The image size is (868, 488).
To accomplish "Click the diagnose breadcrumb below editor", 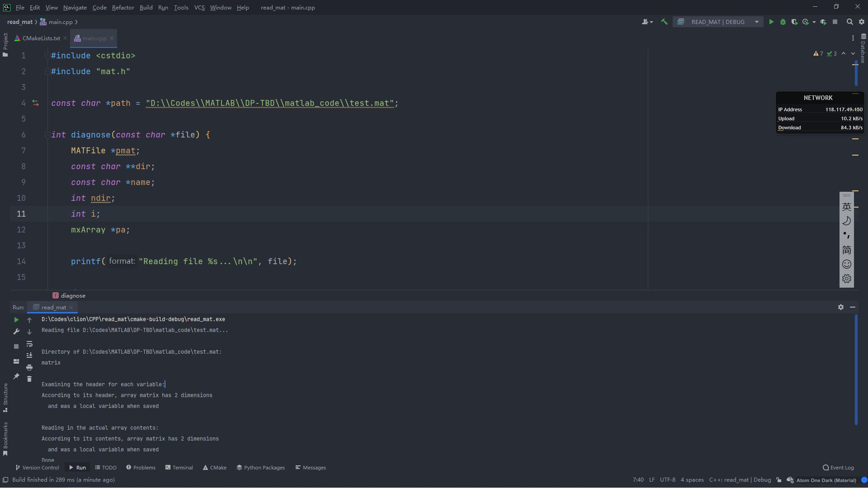I will click(x=69, y=296).
